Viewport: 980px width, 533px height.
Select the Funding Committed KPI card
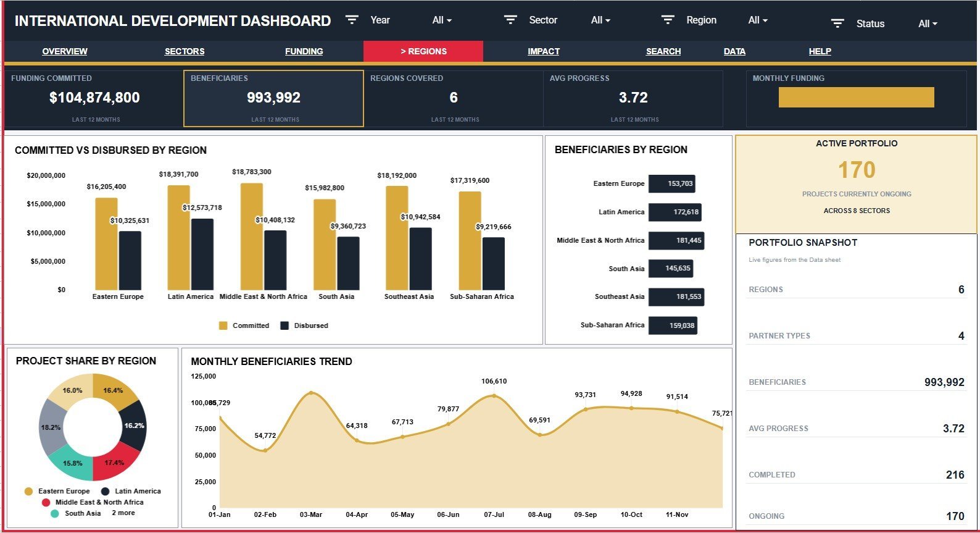tap(94, 98)
